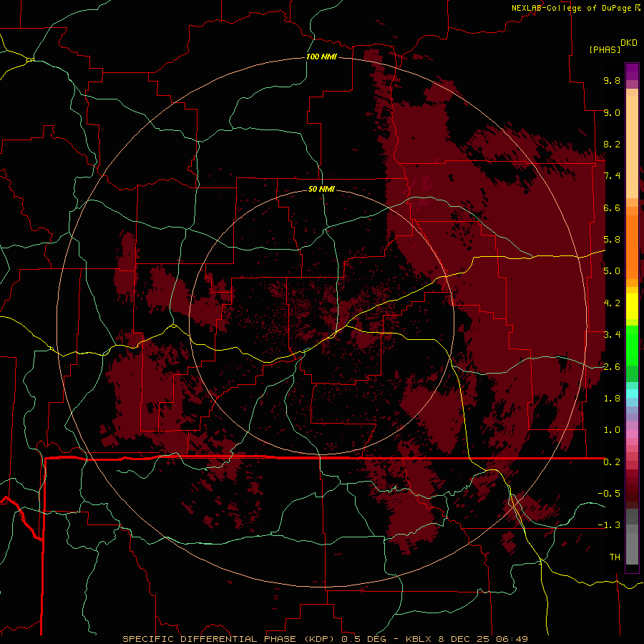Click the 0.2 value on color scale

pos(612,462)
